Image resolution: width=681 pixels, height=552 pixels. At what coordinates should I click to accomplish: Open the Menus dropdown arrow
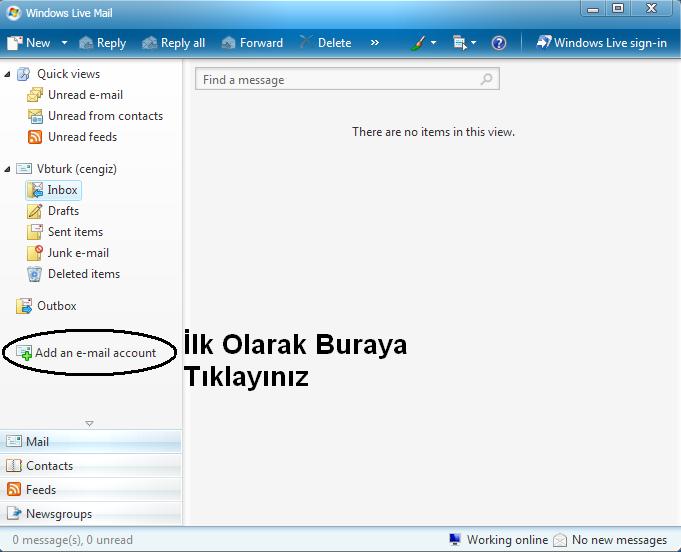(x=473, y=43)
